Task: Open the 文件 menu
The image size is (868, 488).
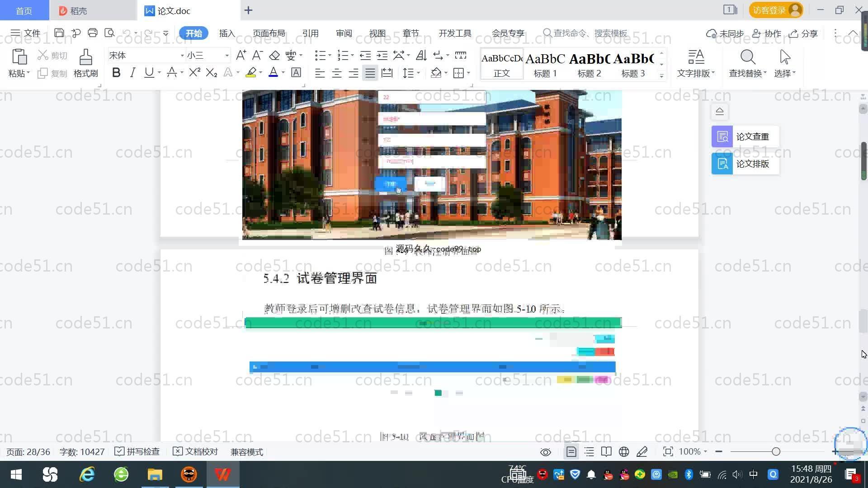Action: 26,33
